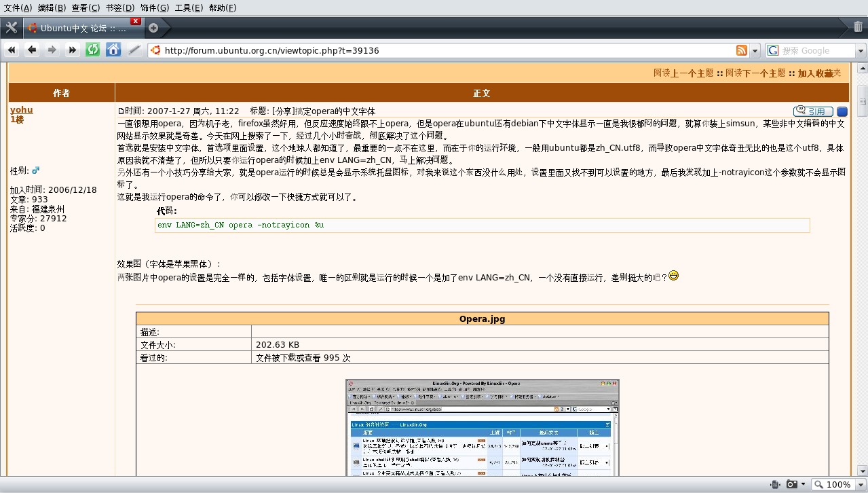Click the blue square icon beside 引用
The width and height of the screenshot is (868, 493).
click(842, 111)
